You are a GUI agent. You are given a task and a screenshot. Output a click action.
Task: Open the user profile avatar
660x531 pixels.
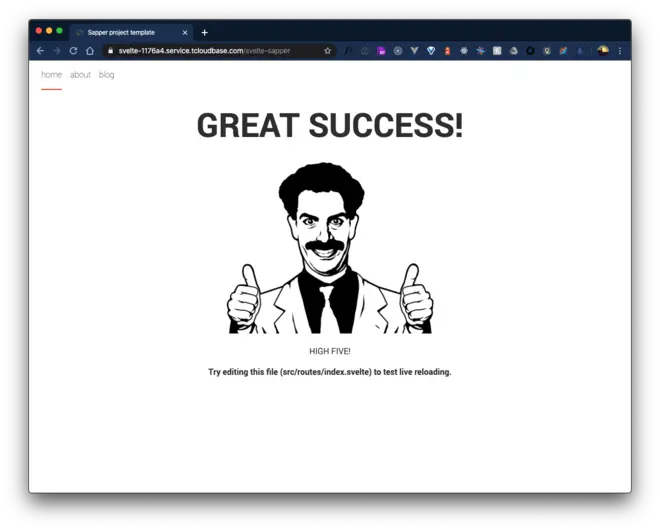(x=603, y=51)
